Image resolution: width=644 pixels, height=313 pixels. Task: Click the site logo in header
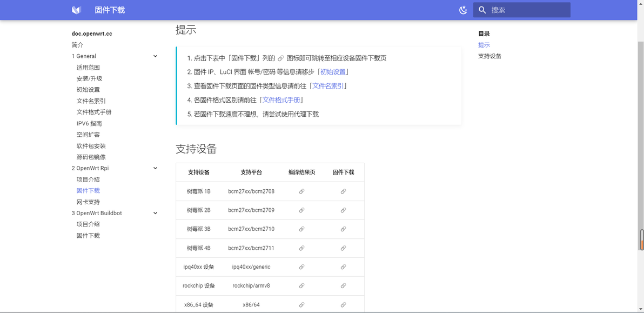click(76, 10)
